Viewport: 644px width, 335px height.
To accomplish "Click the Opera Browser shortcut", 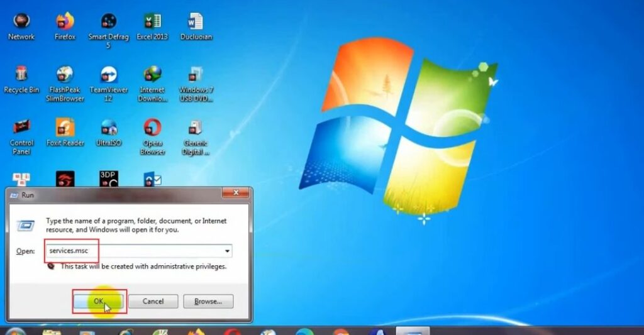I will [152, 128].
